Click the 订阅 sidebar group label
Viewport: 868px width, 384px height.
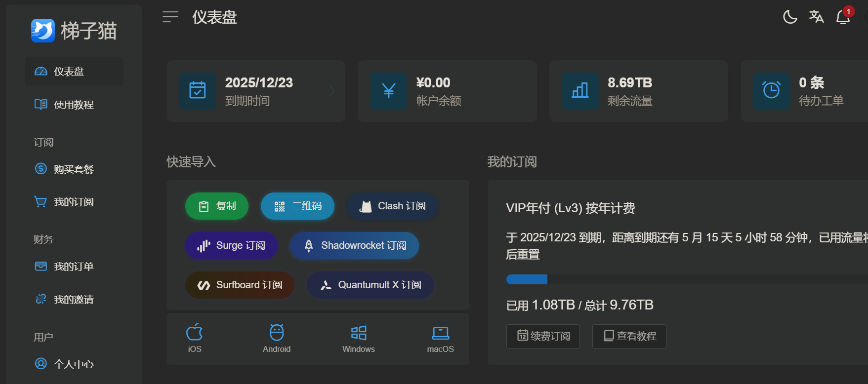pyautogui.click(x=43, y=142)
